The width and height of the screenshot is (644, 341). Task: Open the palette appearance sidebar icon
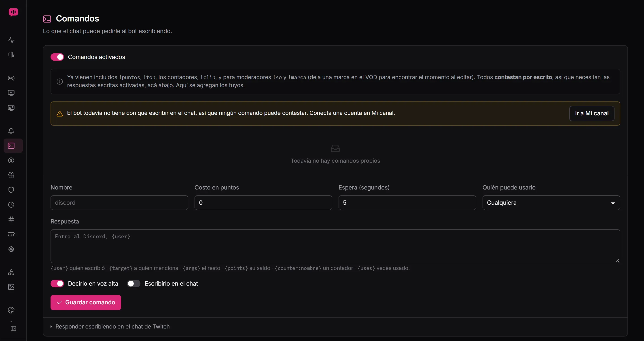[11, 310]
